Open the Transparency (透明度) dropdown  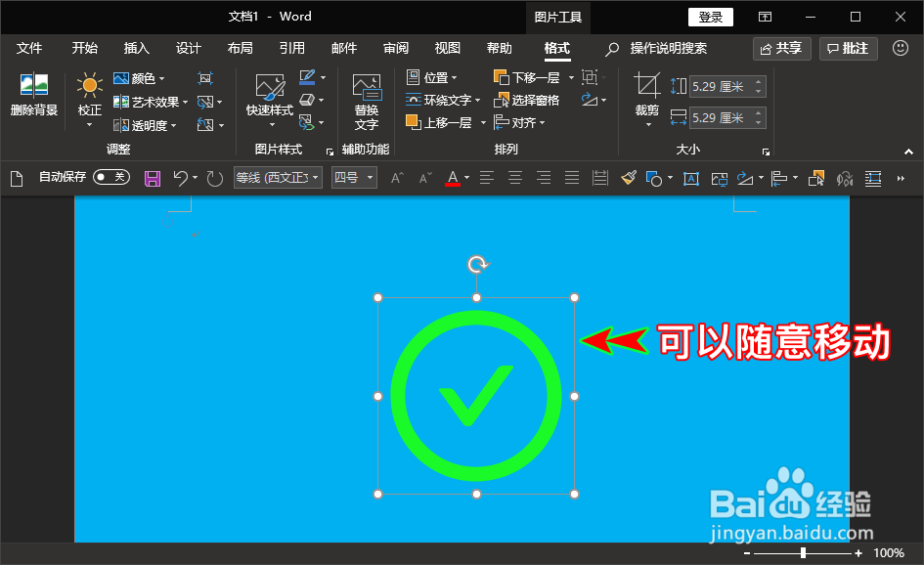click(145, 125)
